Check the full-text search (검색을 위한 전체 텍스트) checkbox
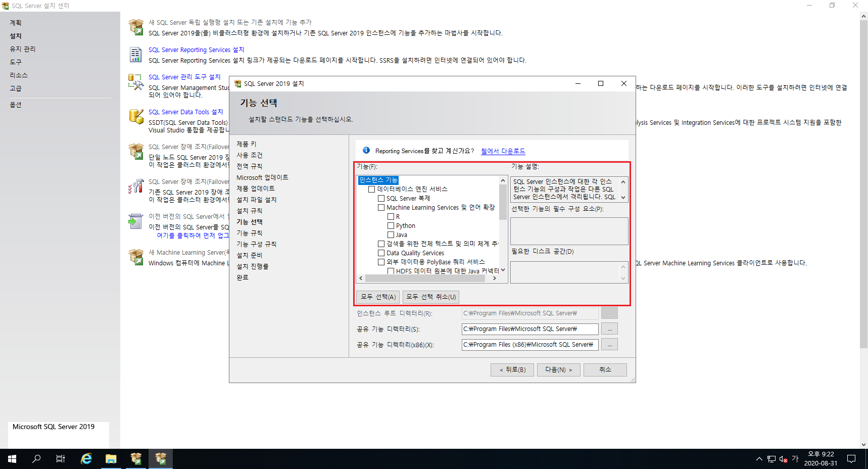 pos(381,244)
